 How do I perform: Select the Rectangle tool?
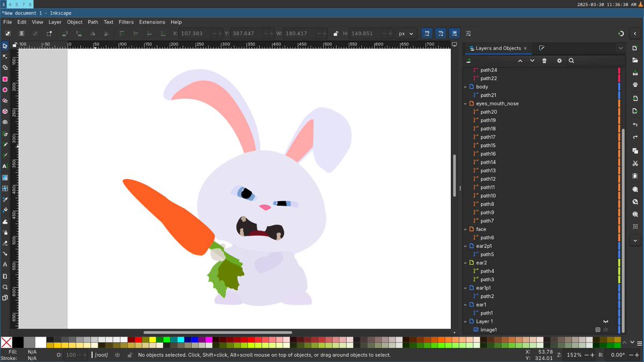5,79
